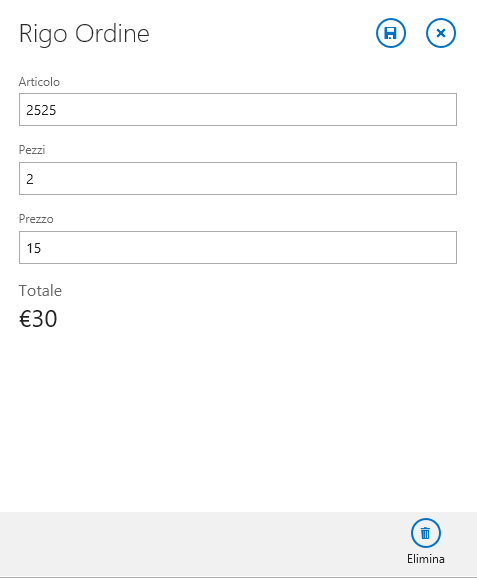Delete the row with the trash icon

426,533
